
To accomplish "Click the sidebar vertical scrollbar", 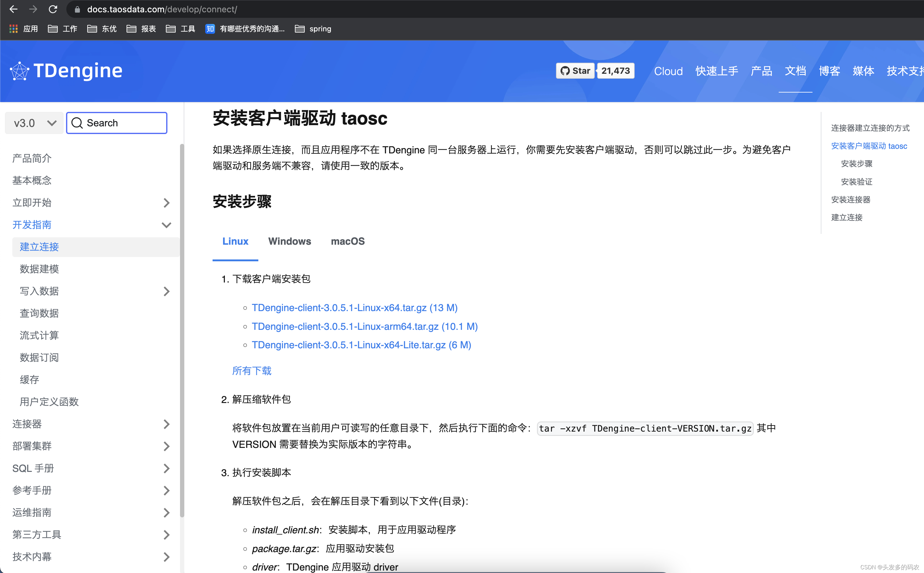I will coord(182,330).
